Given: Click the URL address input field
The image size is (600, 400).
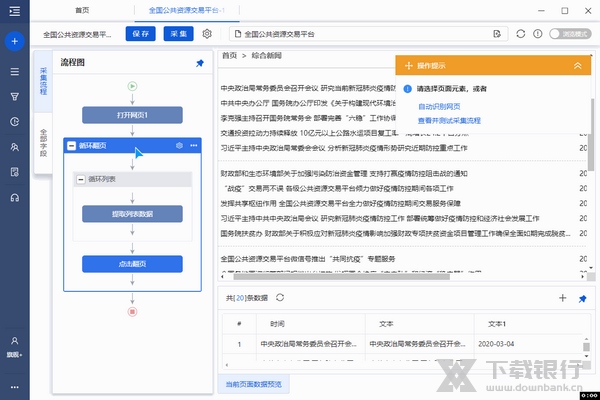Looking at the screenshot, I should (x=368, y=34).
